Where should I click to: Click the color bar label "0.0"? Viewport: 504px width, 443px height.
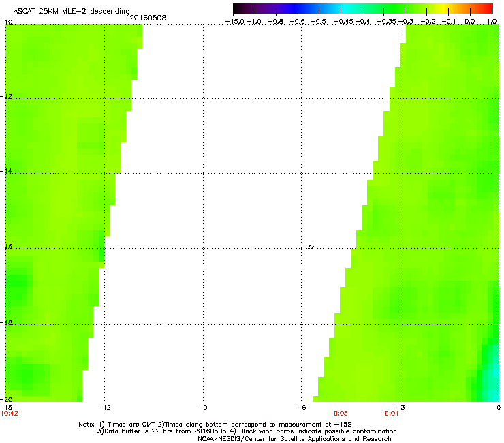(x=470, y=22)
